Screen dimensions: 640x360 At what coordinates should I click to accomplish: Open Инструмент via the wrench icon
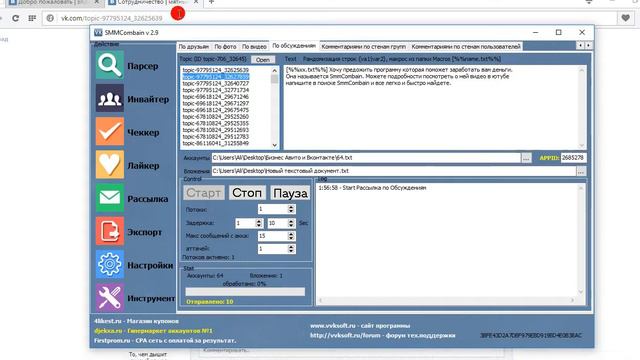[110, 298]
